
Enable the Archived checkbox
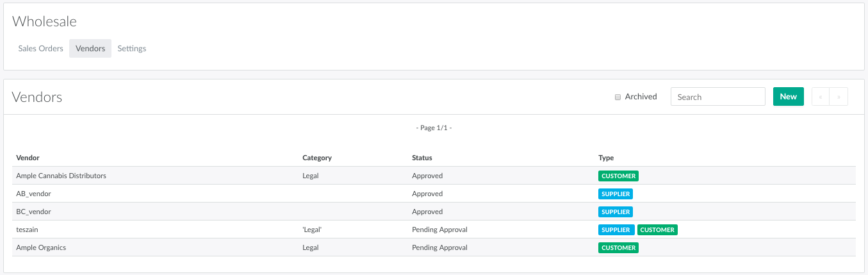(618, 97)
